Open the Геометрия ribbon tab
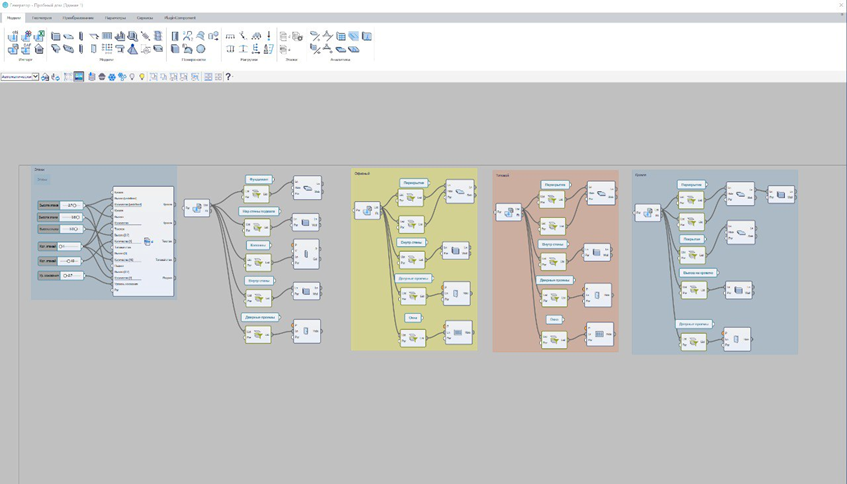847x484 pixels. point(42,18)
